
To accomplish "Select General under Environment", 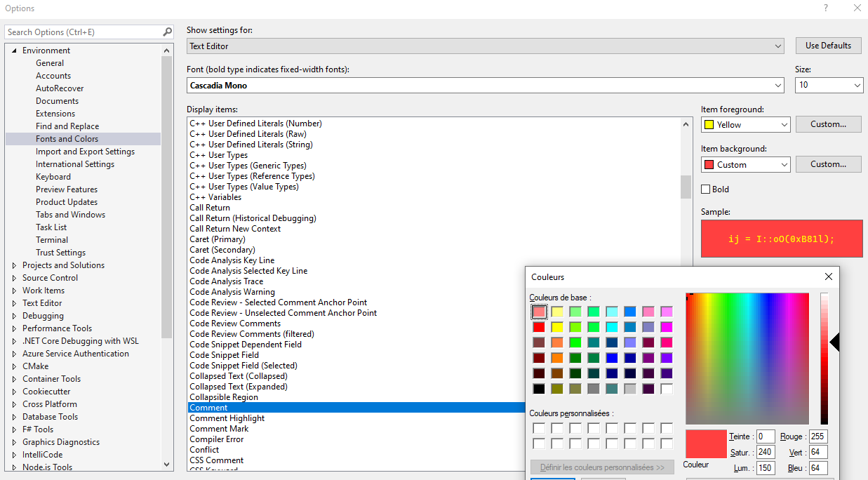I will pyautogui.click(x=50, y=63).
